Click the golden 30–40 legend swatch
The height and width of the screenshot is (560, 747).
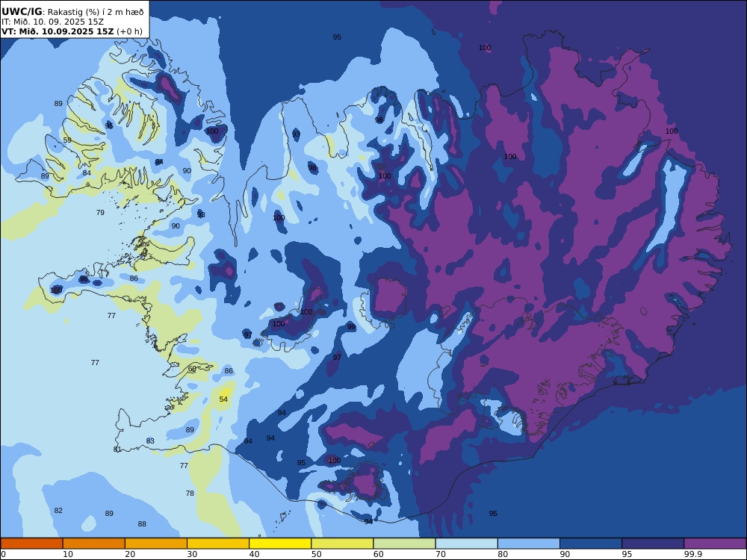(218, 544)
